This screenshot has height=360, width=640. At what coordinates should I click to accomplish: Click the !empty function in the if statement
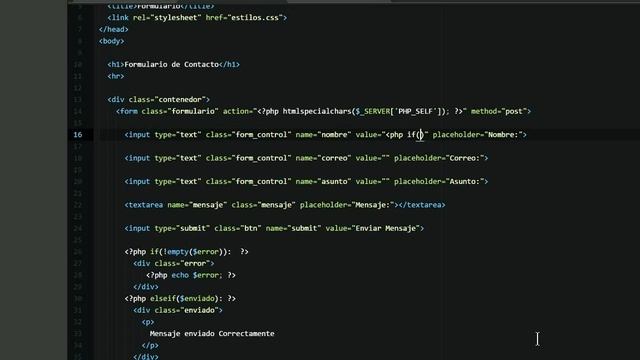tap(176, 252)
